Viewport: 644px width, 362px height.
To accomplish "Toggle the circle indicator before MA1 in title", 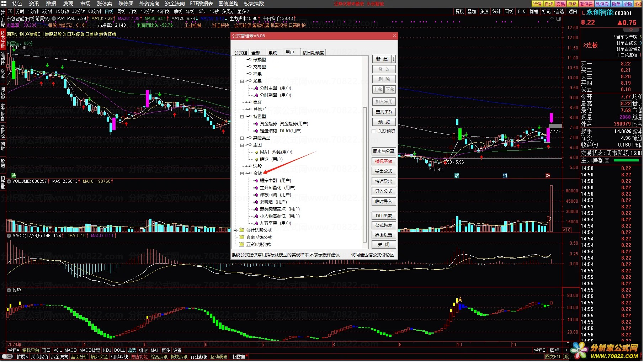I will coord(54,18).
